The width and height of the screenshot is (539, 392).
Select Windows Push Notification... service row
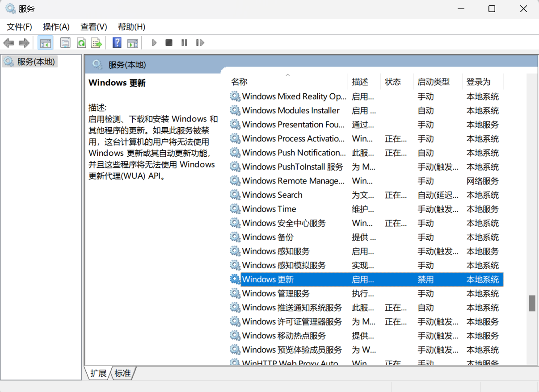coord(366,153)
